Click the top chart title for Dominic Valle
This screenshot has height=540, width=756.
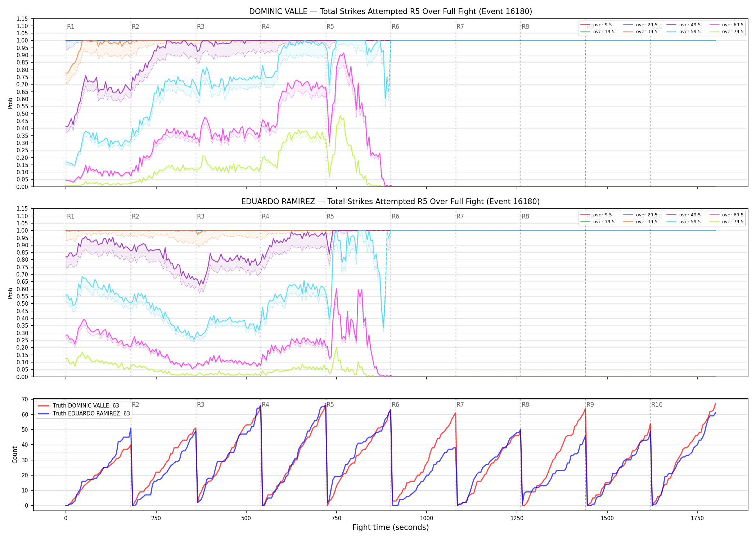391,12
